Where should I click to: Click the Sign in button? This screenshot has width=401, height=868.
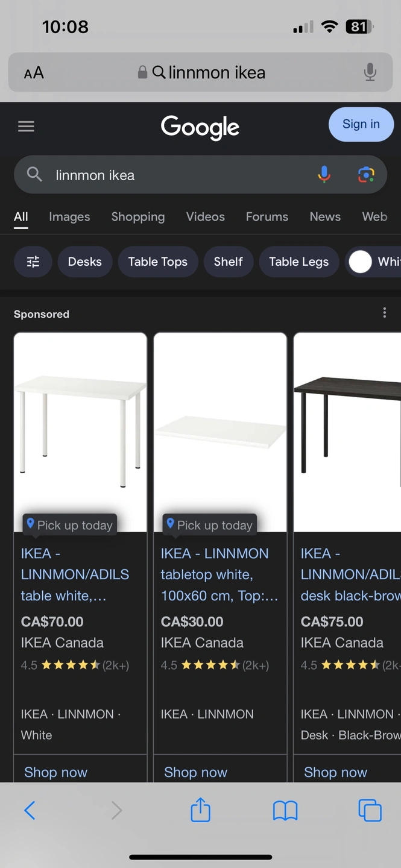(x=361, y=124)
